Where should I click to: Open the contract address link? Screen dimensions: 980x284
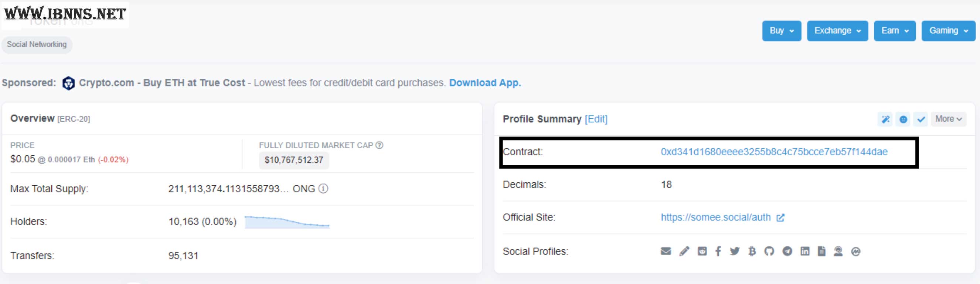click(x=774, y=152)
